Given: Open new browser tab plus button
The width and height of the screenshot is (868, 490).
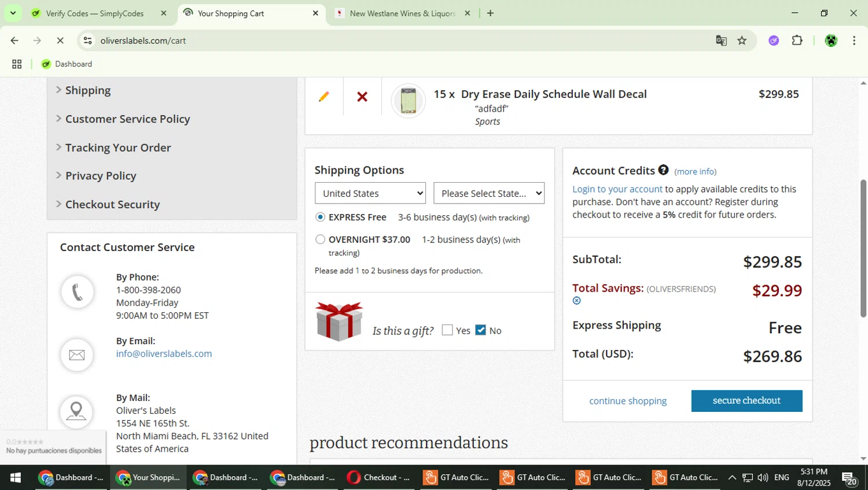Looking at the screenshot, I should pyautogui.click(x=490, y=13).
